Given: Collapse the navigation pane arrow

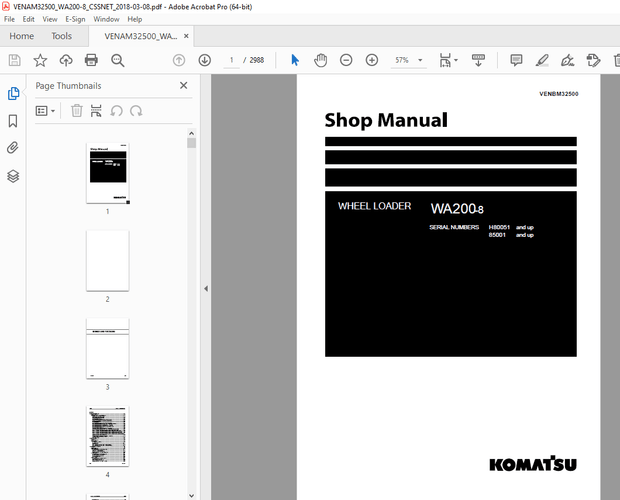Looking at the screenshot, I should coord(206,289).
